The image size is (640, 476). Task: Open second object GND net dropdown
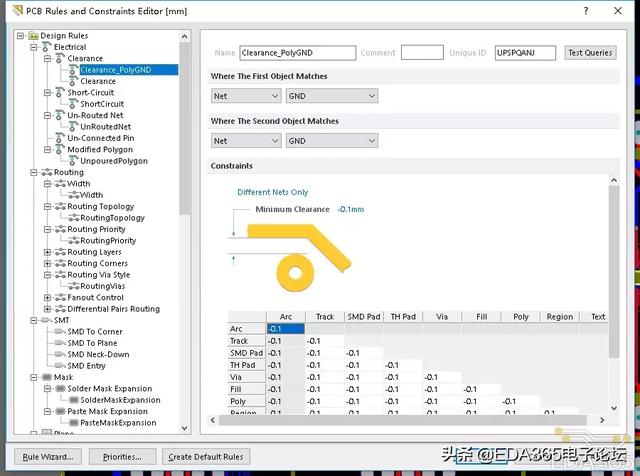(332, 141)
